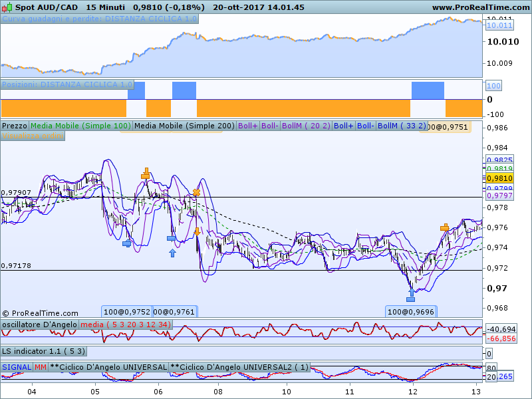Select the orange X exit marker on the chart
532x399 pixels.
196,193
